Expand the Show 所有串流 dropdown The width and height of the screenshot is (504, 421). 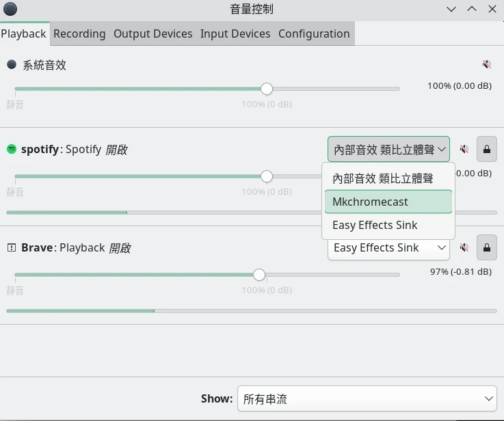[367, 398]
